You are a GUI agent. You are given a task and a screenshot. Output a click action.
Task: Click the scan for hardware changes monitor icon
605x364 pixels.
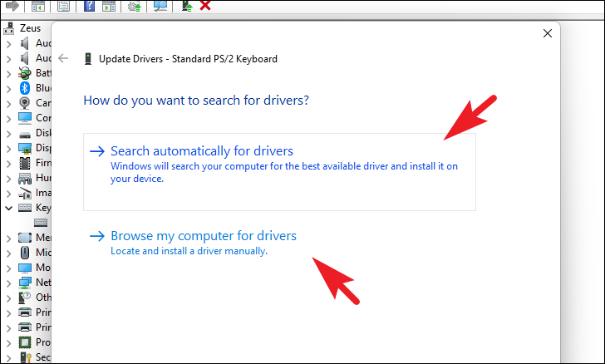pyautogui.click(x=160, y=6)
